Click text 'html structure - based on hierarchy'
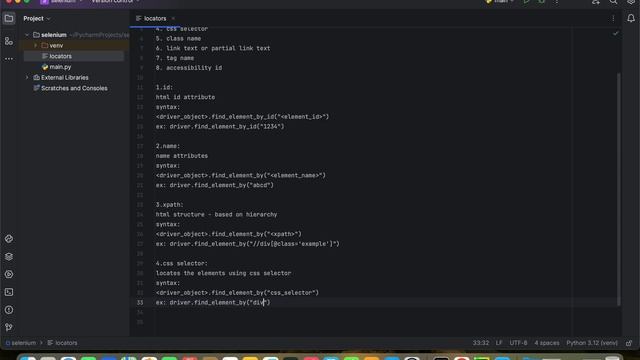The width and height of the screenshot is (640, 360). (216, 214)
